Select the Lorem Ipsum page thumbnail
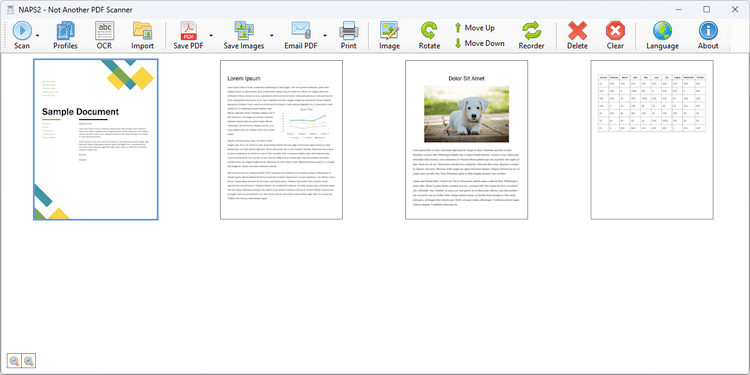This screenshot has width=750, height=375. coord(281,140)
